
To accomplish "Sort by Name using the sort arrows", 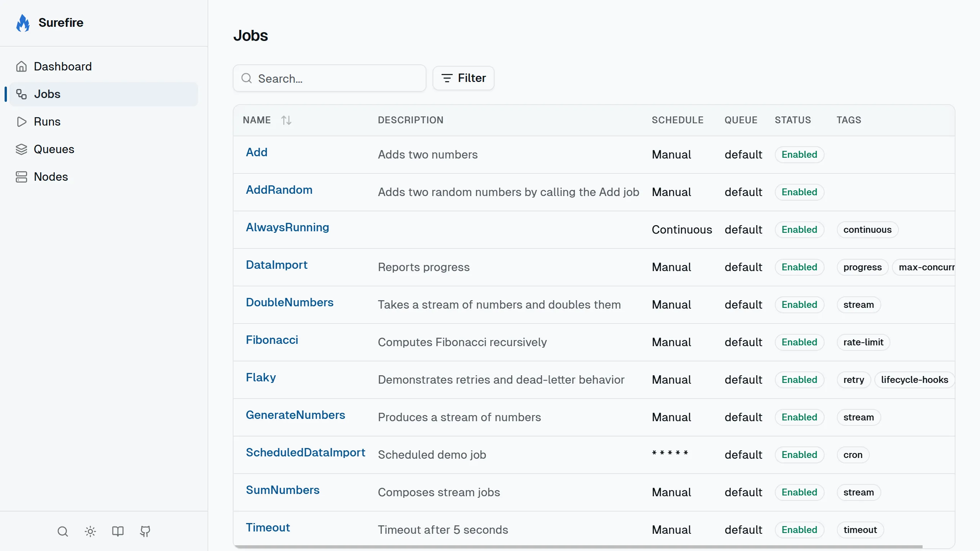I will pos(286,120).
